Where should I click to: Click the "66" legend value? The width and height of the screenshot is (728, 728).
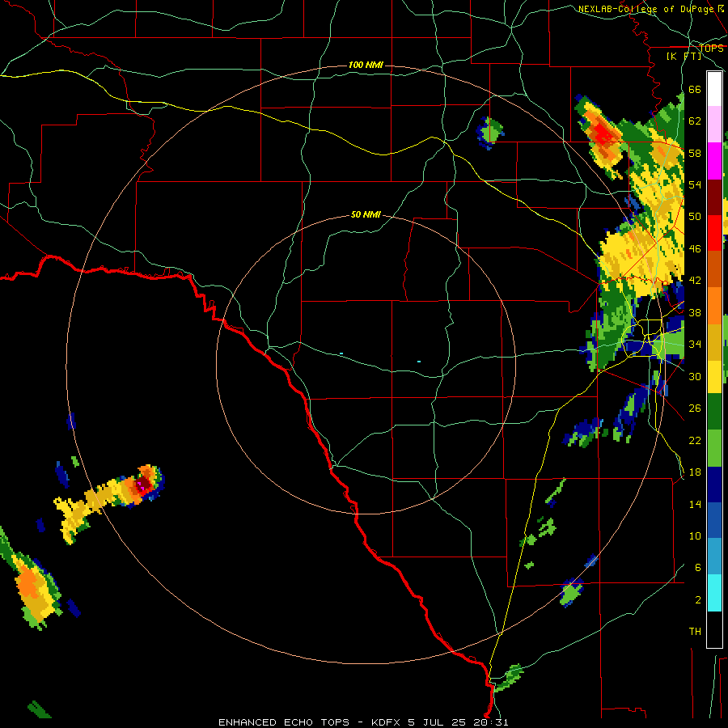[695, 90]
